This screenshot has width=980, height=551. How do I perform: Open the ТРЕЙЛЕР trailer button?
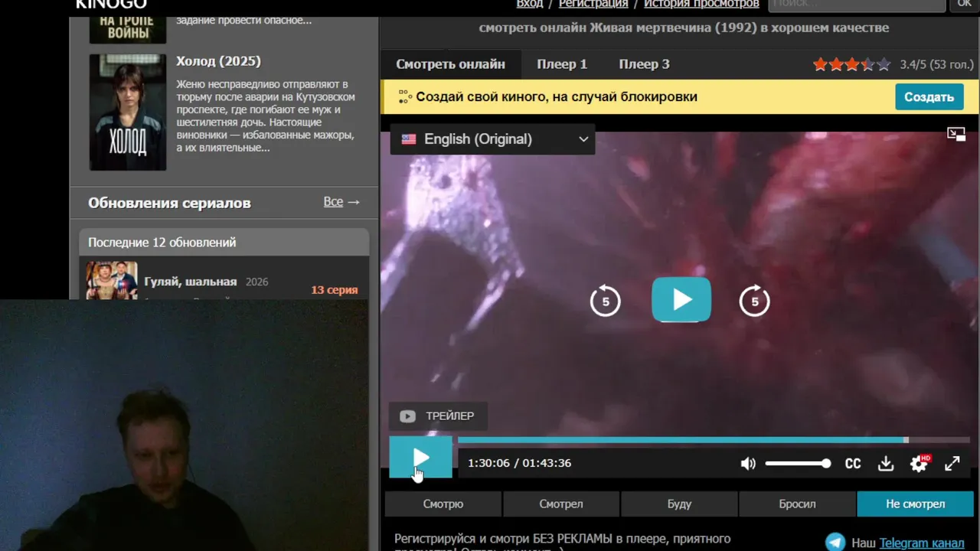click(437, 416)
